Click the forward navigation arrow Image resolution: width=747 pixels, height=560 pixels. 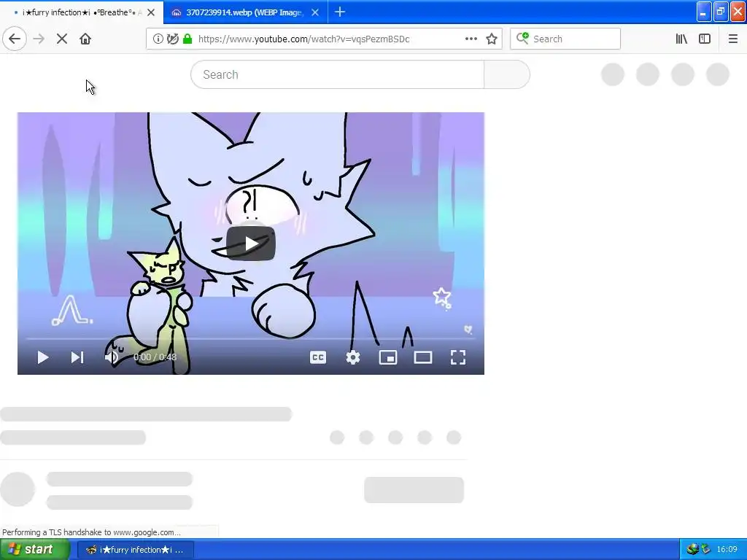click(39, 39)
